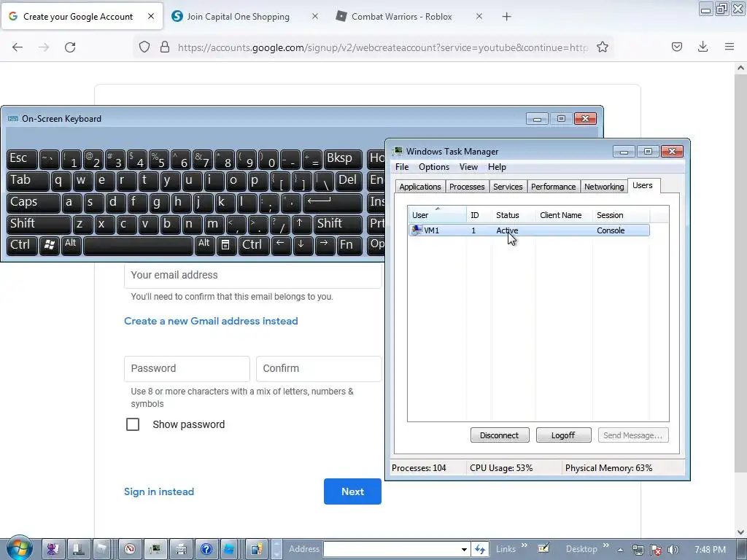The width and height of the screenshot is (747, 560).
Task: Click the Logoff button
Action: click(x=563, y=435)
